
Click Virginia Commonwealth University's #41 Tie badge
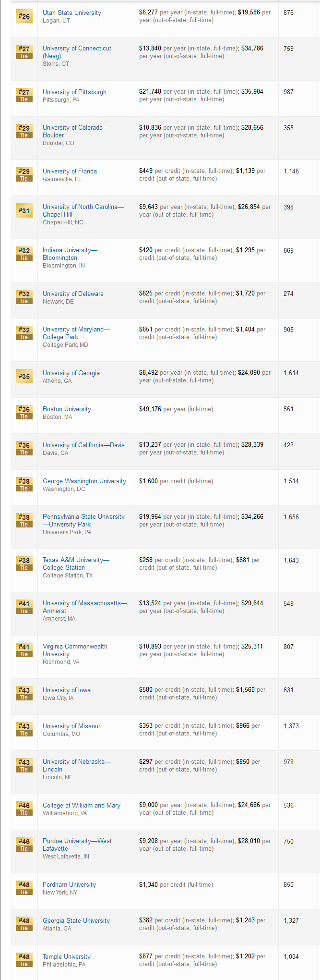coord(24,650)
